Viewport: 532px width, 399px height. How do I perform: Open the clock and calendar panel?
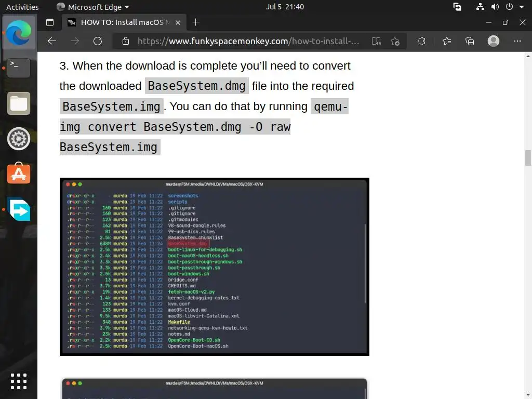[285, 7]
